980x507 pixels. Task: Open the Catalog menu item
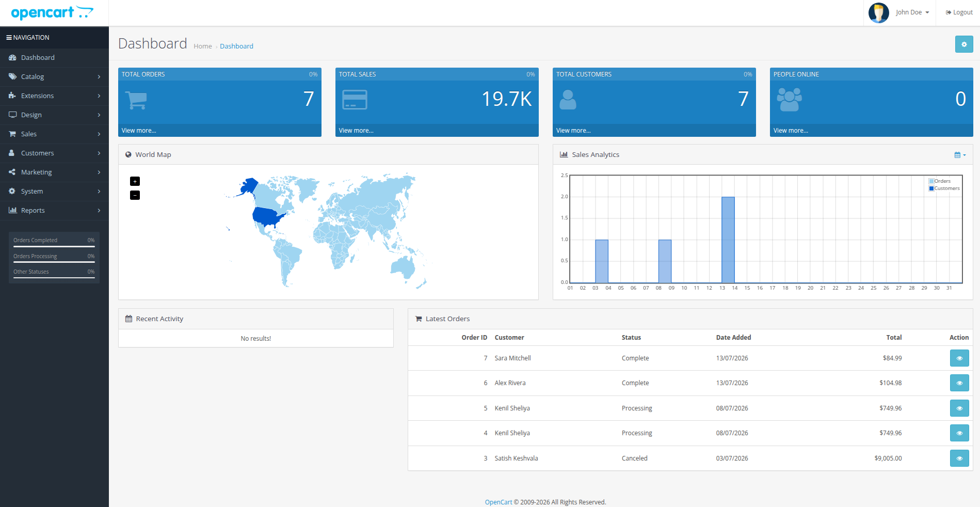pyautogui.click(x=54, y=77)
